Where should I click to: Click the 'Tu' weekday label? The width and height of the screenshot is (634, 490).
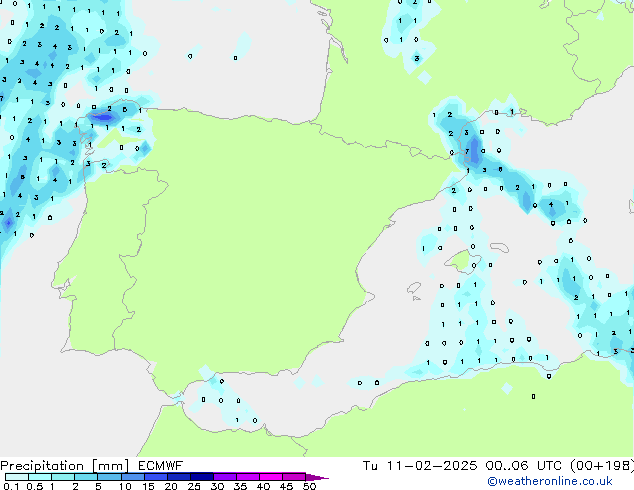click(370, 466)
